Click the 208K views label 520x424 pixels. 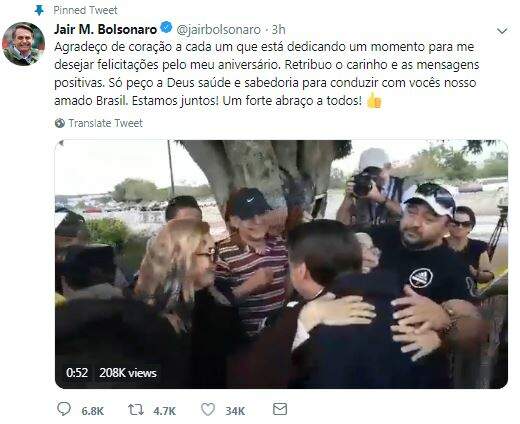(x=128, y=373)
